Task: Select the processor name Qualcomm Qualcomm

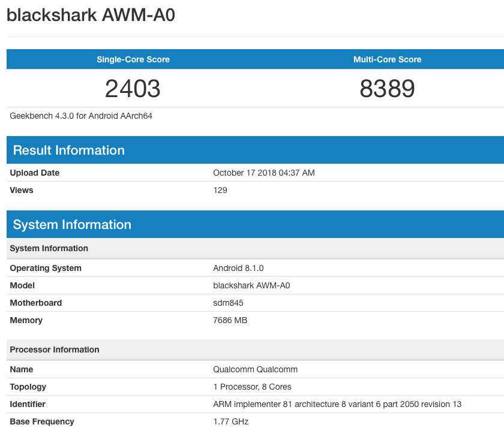Action: [x=255, y=369]
